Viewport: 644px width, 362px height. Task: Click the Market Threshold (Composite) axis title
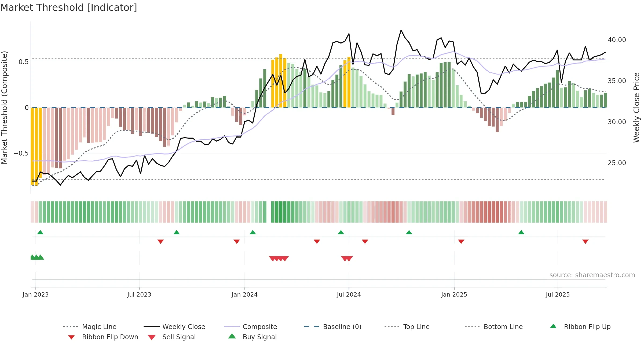coord(4,107)
